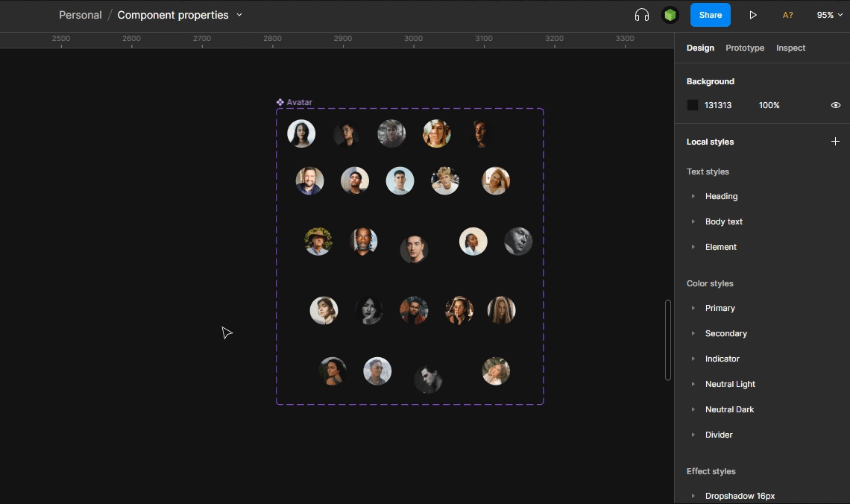Image resolution: width=850 pixels, height=504 pixels.
Task: Toggle background visibility with the eye icon
Action: click(836, 105)
